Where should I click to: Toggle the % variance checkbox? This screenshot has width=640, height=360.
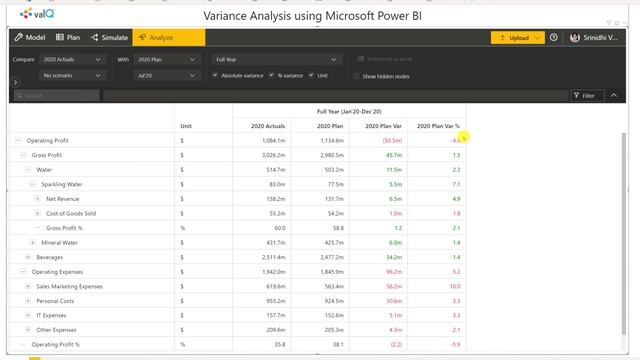(x=271, y=76)
